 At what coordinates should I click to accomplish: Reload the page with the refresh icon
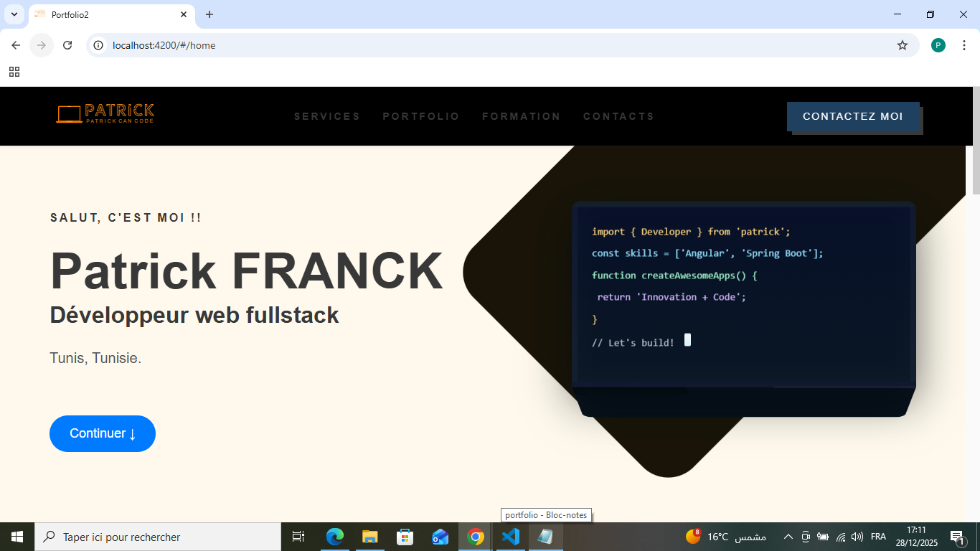67,44
